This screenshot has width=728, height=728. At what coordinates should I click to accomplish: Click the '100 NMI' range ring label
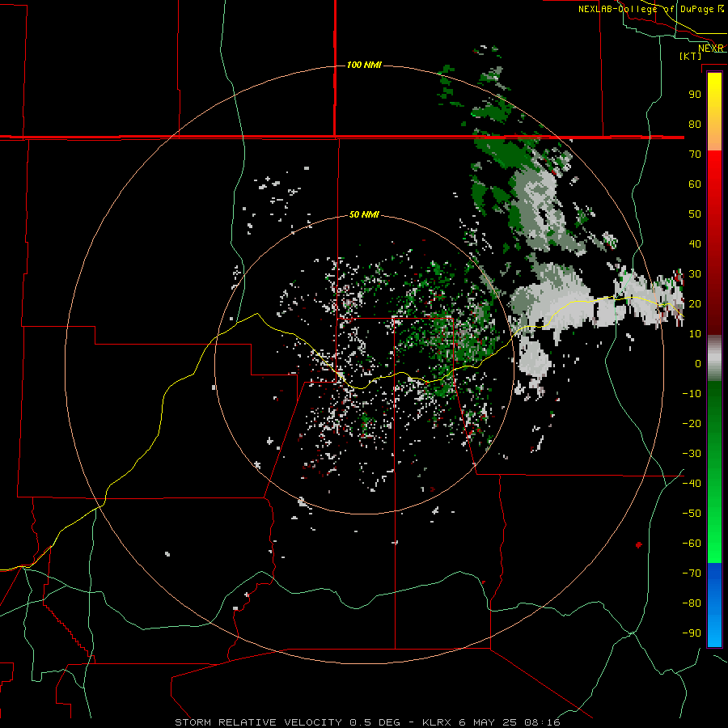coord(364,65)
